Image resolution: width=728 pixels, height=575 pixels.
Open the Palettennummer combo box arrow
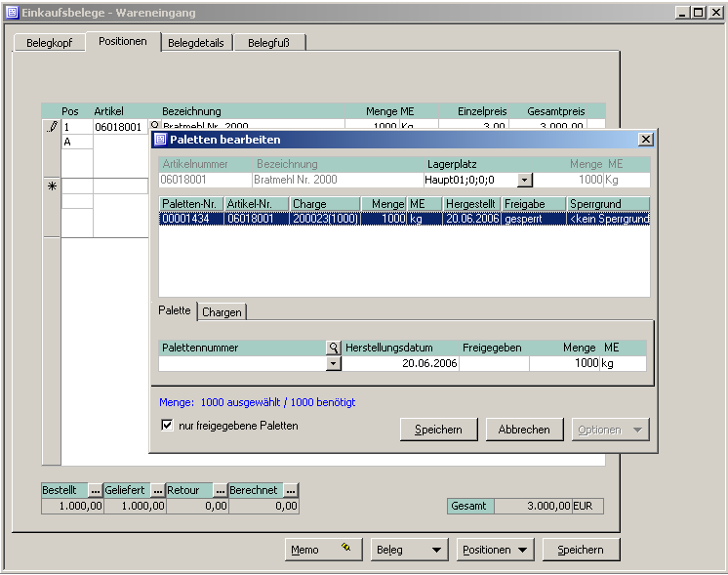[x=333, y=363]
